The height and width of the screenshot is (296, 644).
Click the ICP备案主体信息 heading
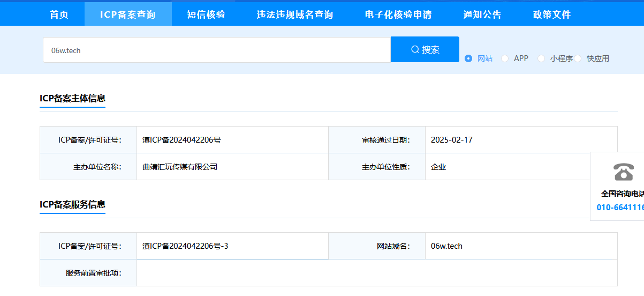click(72, 98)
